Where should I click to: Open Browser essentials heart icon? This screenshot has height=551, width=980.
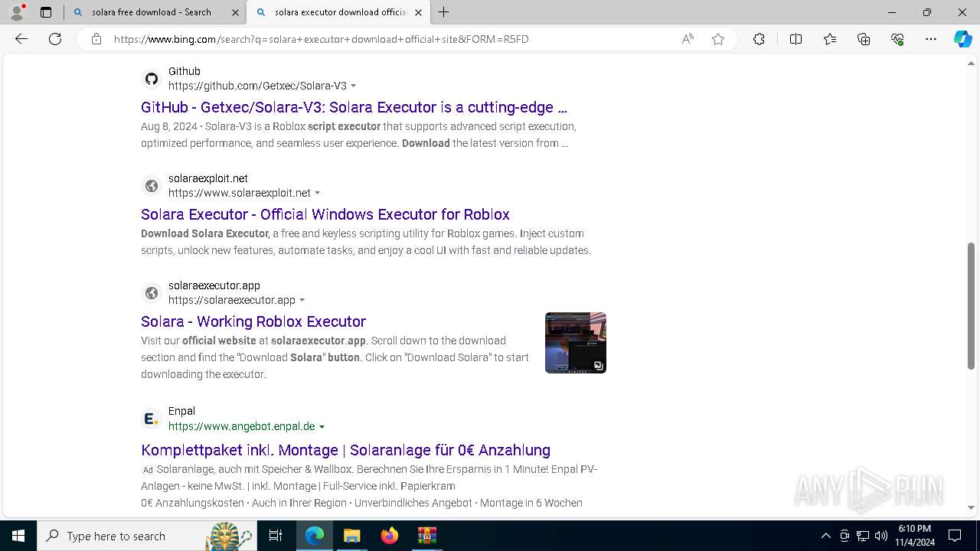tap(897, 39)
